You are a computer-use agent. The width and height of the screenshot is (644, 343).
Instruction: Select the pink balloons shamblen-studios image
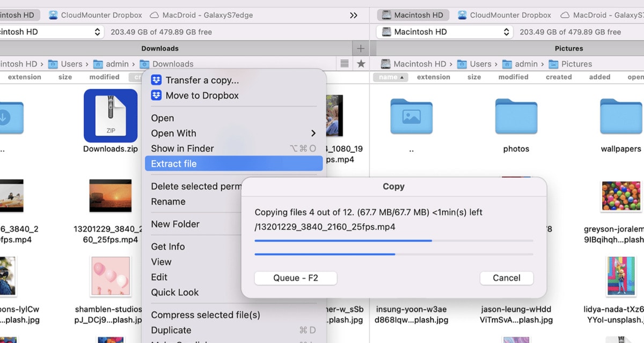point(111,276)
